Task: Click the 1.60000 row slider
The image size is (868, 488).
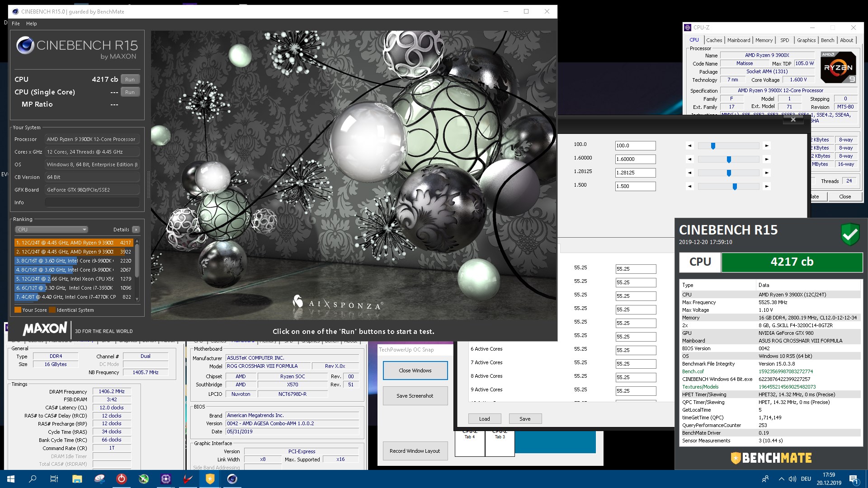Action: [728, 159]
